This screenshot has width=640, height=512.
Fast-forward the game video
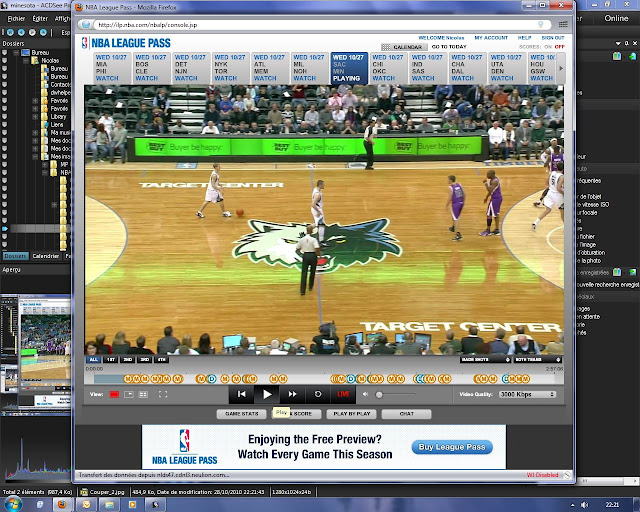[x=292, y=394]
